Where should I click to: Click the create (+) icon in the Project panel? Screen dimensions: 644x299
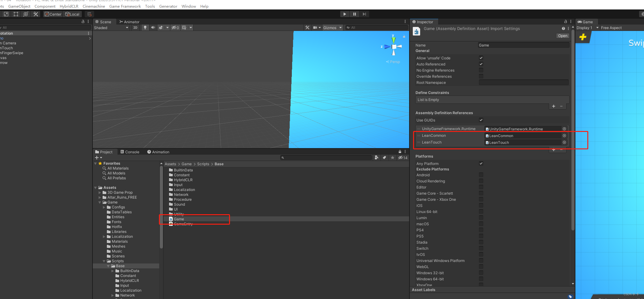click(97, 158)
